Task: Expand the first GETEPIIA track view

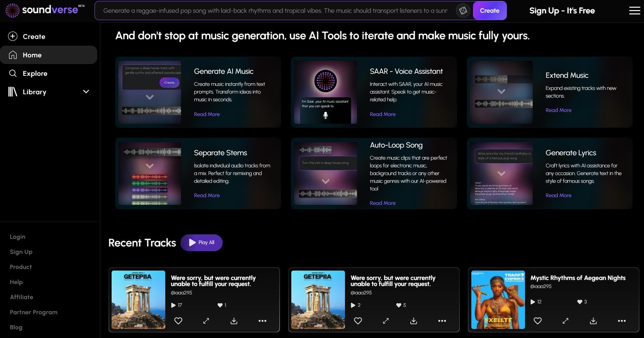Action: pyautogui.click(x=206, y=321)
